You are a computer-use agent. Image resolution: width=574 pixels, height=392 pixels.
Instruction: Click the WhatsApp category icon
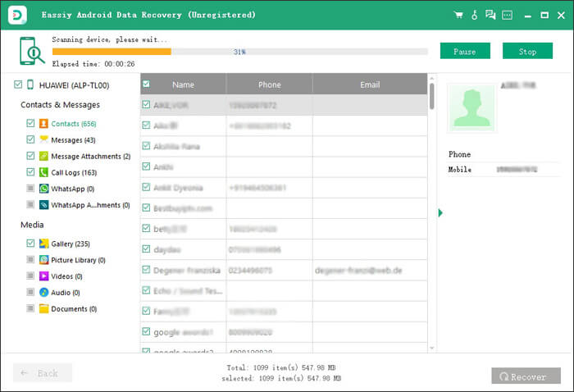(x=43, y=189)
